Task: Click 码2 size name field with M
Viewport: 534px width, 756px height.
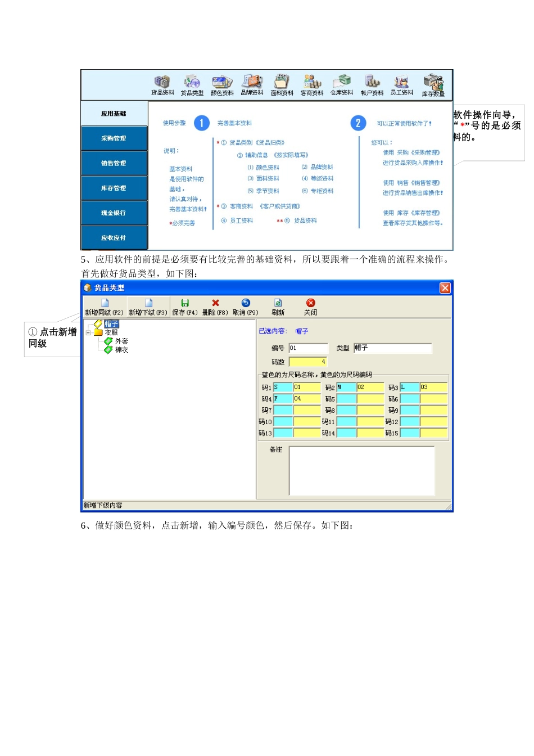Action: click(346, 387)
